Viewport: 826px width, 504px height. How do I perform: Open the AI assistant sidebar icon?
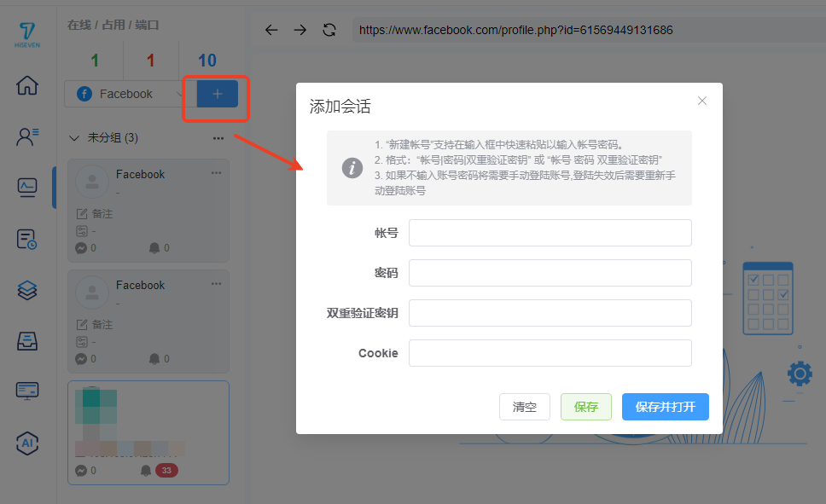(27, 443)
